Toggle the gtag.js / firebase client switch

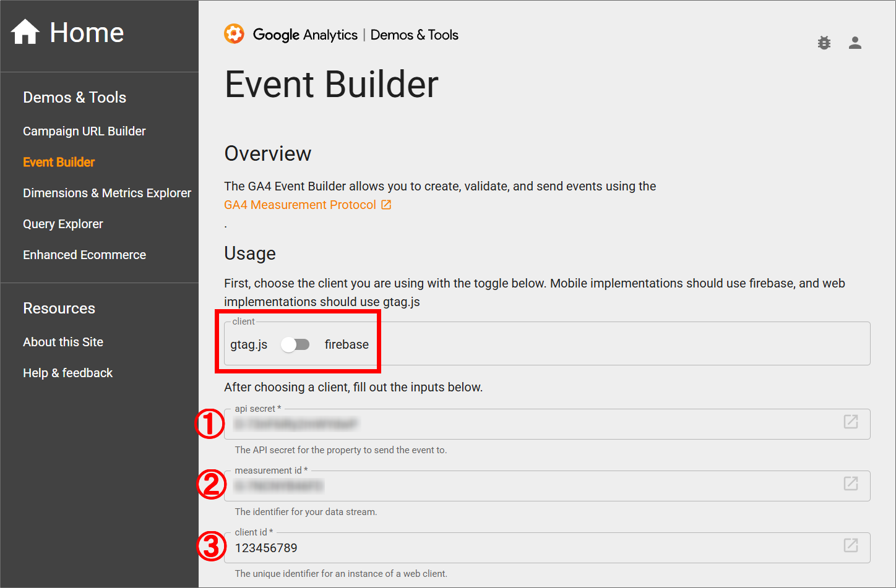click(295, 344)
